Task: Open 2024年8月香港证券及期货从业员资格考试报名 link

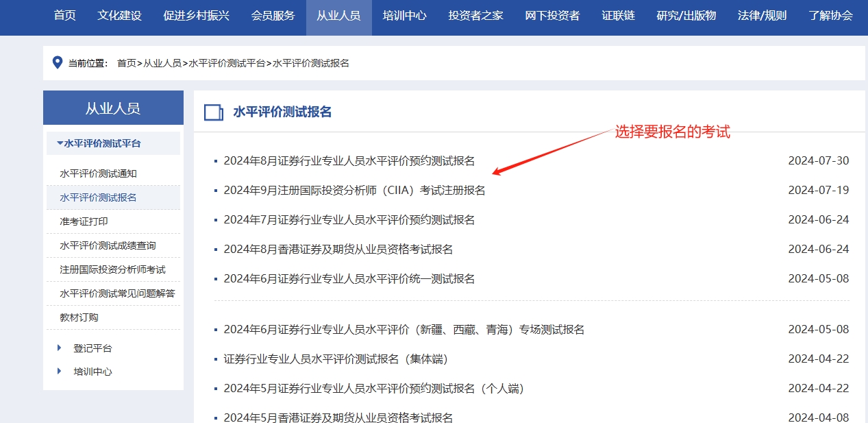Action: point(338,250)
